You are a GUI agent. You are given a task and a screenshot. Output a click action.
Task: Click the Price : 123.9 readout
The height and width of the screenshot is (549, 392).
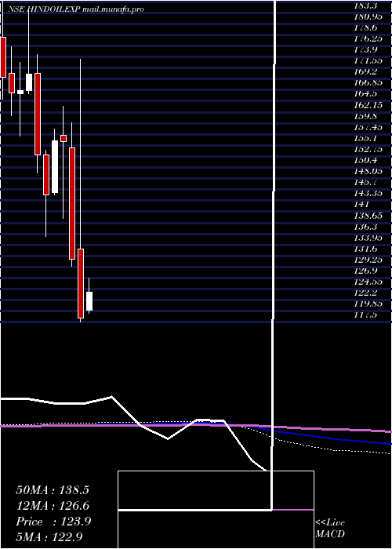point(53,522)
